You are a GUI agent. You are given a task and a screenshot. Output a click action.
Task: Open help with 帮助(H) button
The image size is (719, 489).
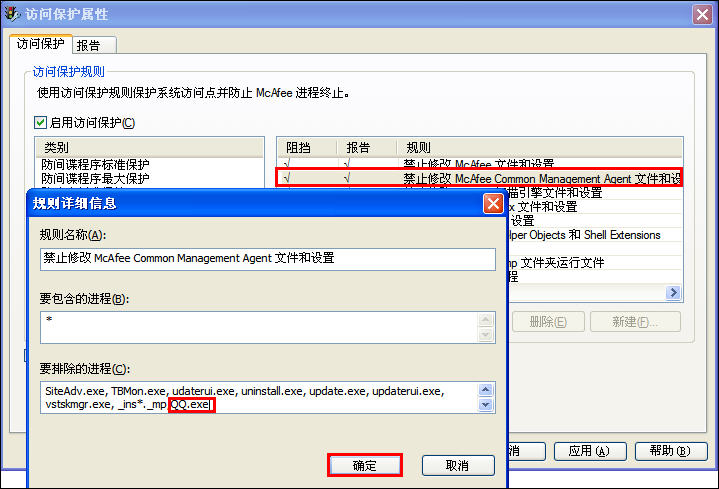click(670, 451)
